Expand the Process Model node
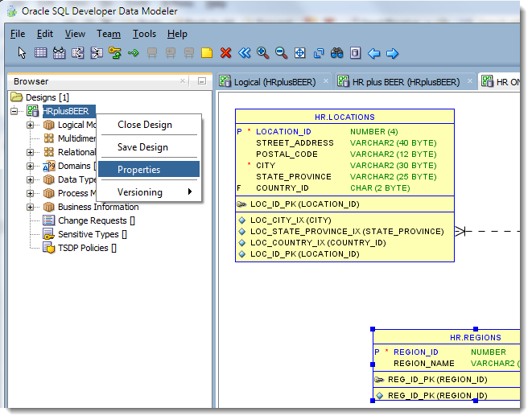Image resolution: width=532 pixels, height=420 pixels. (x=31, y=193)
